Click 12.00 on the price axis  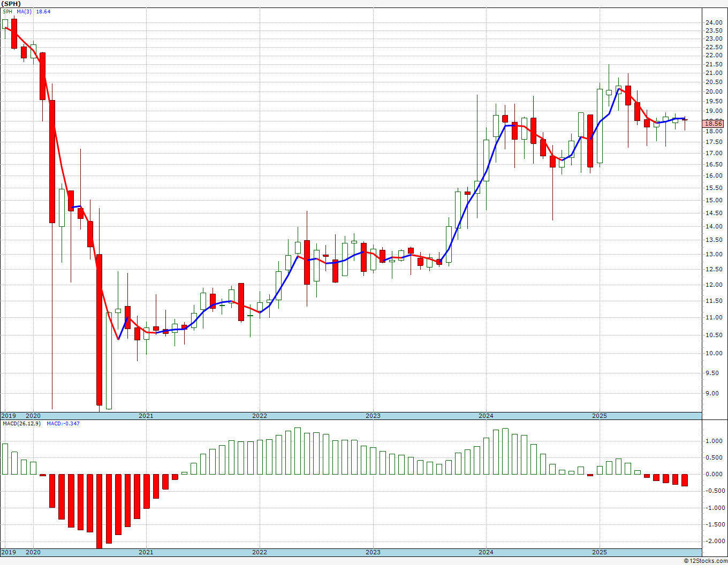(x=714, y=285)
